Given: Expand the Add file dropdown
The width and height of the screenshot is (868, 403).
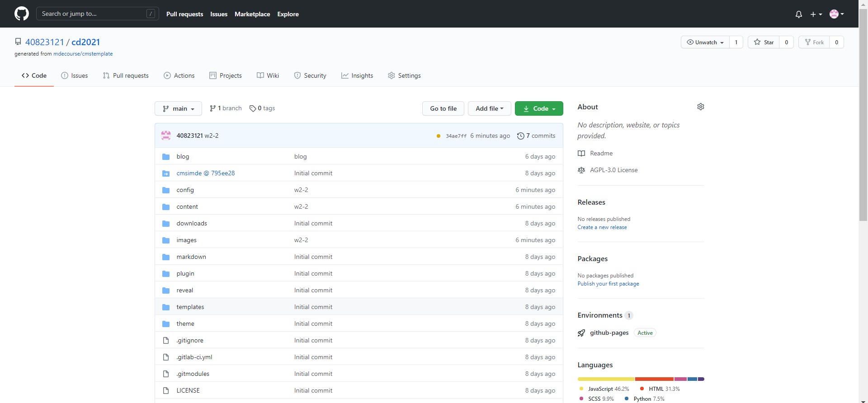Looking at the screenshot, I should (x=490, y=108).
